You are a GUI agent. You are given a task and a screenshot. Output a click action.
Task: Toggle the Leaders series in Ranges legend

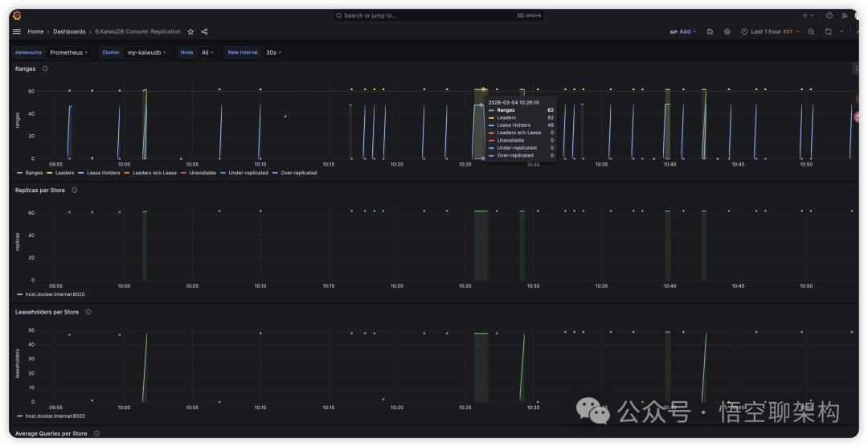65,173
